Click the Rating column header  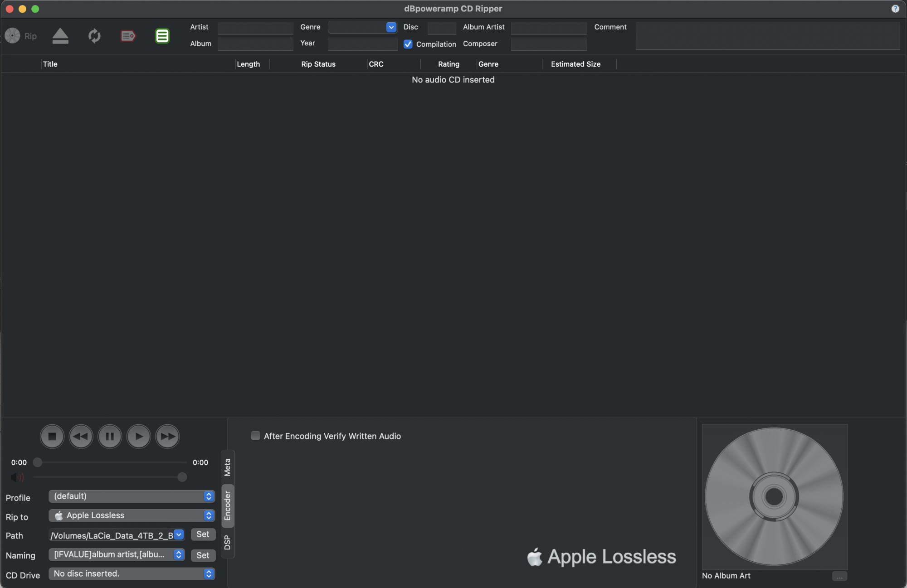tap(449, 64)
